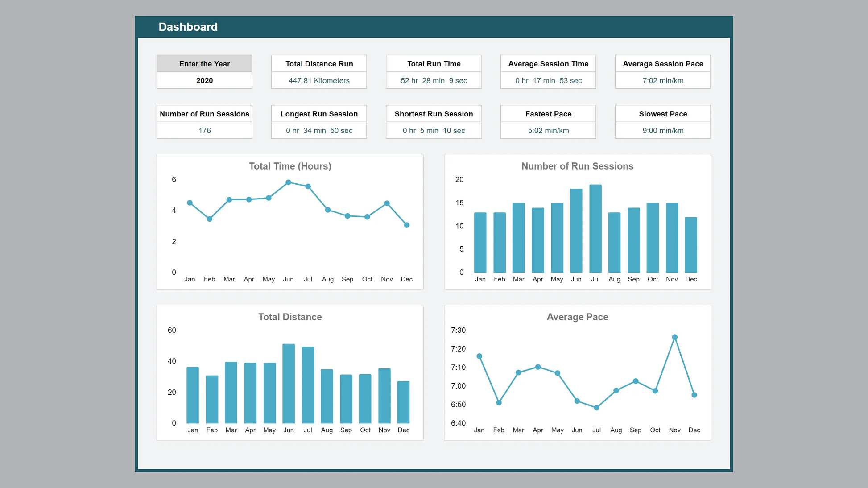The image size is (868, 488).
Task: Click the Total Distance chart title
Action: click(290, 317)
